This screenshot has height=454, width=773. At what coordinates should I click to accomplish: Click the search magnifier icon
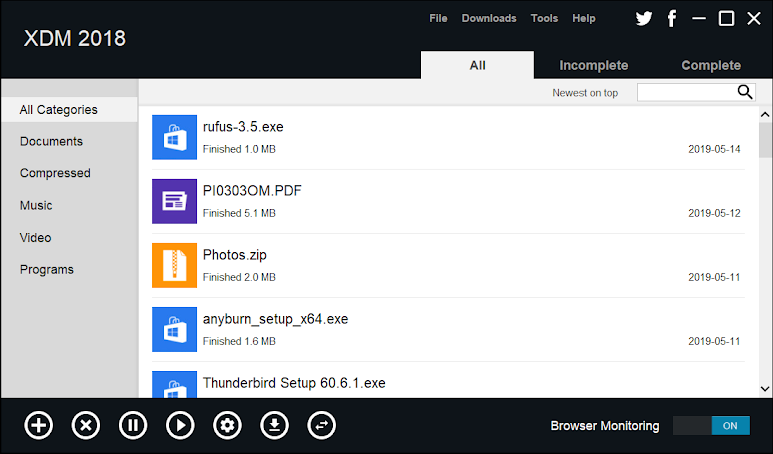pyautogui.click(x=745, y=92)
